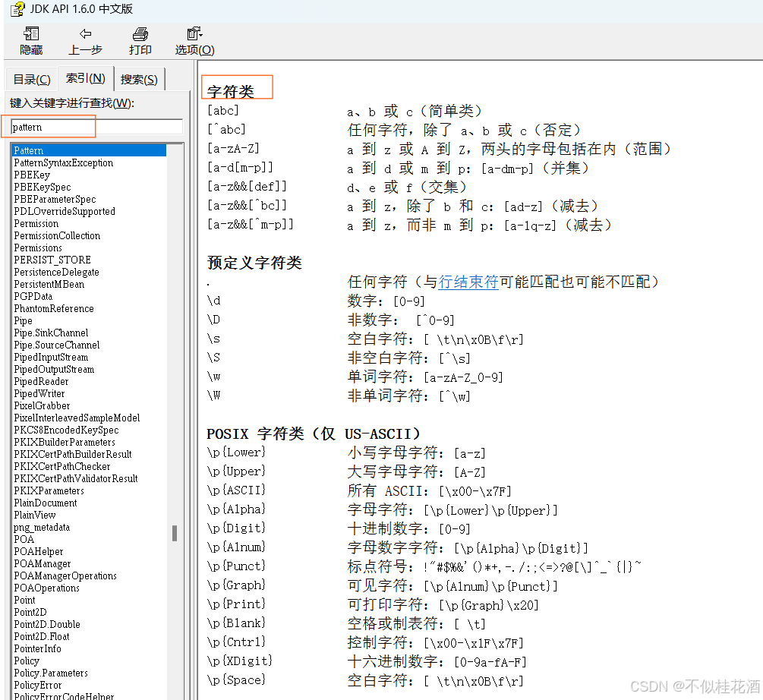Select PKCS8EncodedKeySpec in the index list
763x700 pixels.
click(66, 430)
